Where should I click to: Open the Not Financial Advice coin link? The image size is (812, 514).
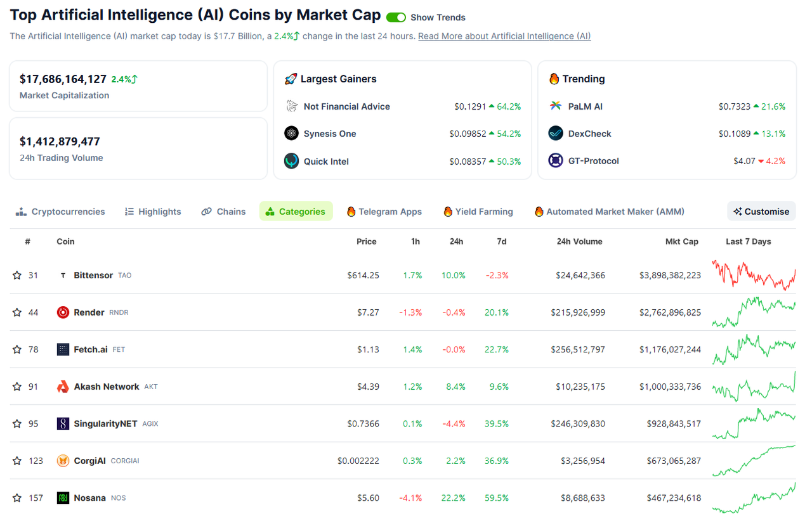pyautogui.click(x=347, y=106)
